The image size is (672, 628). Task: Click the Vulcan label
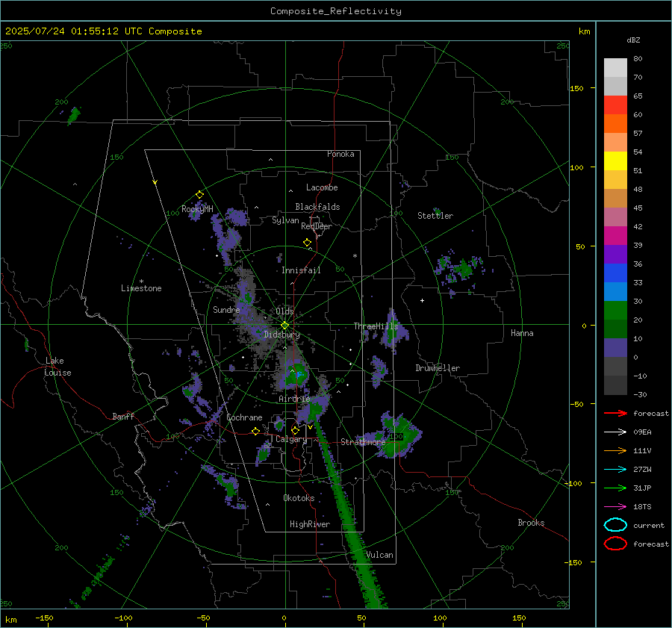coord(380,555)
